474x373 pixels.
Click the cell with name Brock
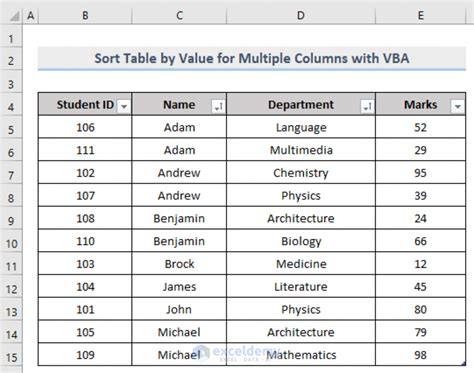click(179, 264)
